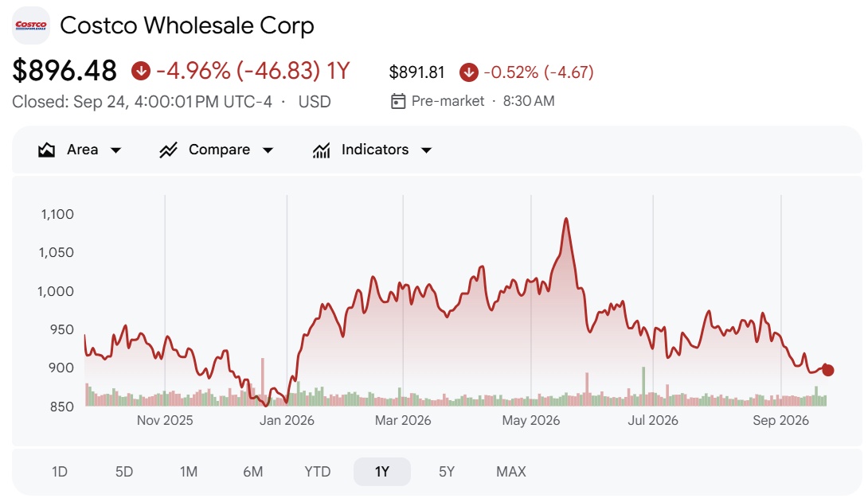
Task: Switch to YTD range
Action: click(317, 472)
